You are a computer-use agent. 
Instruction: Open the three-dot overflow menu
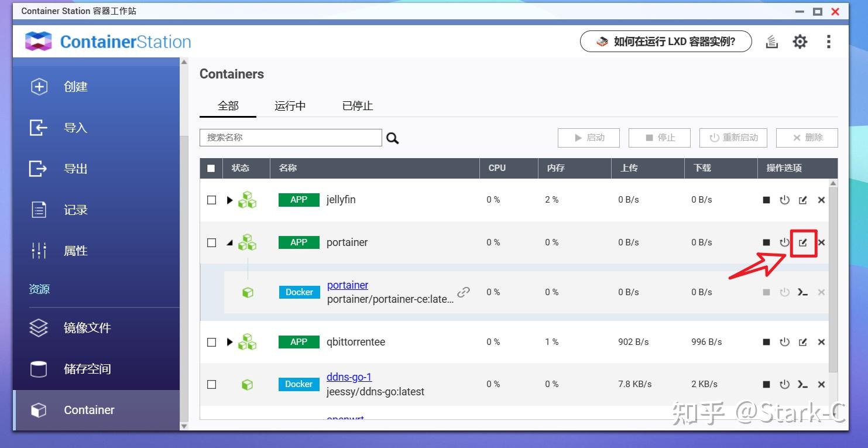(x=829, y=41)
